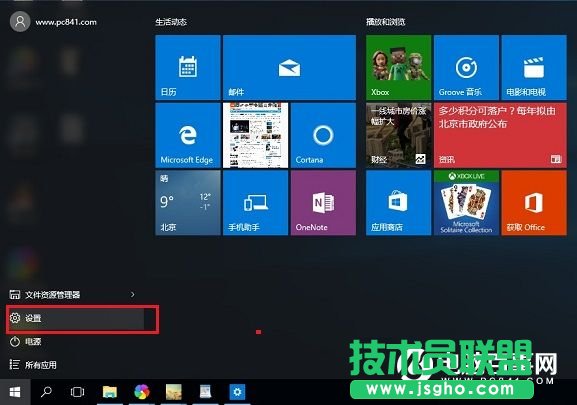This screenshot has height=405, width=577.
Task: Open the 日历 calendar tile
Action: (188, 67)
